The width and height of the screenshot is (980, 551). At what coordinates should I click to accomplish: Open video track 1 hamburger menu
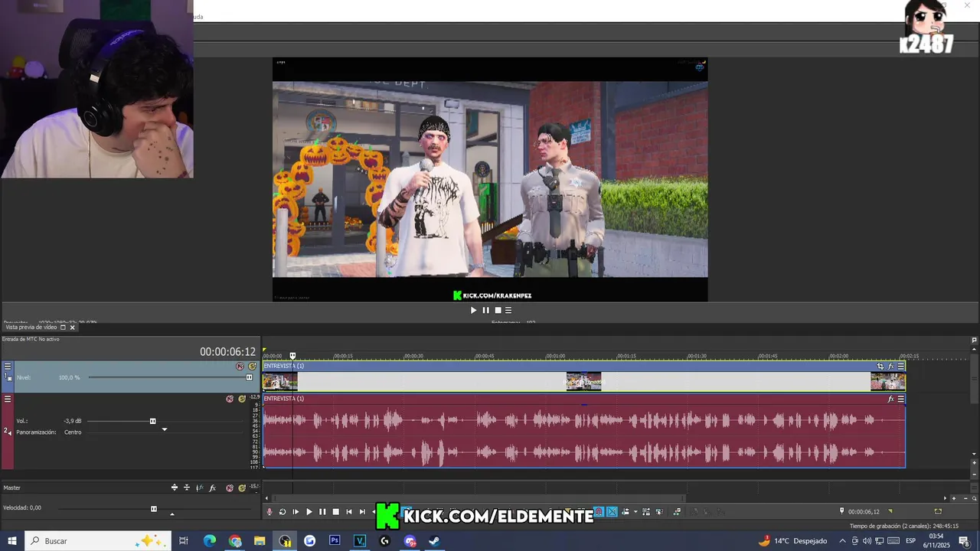pyautogui.click(x=8, y=367)
